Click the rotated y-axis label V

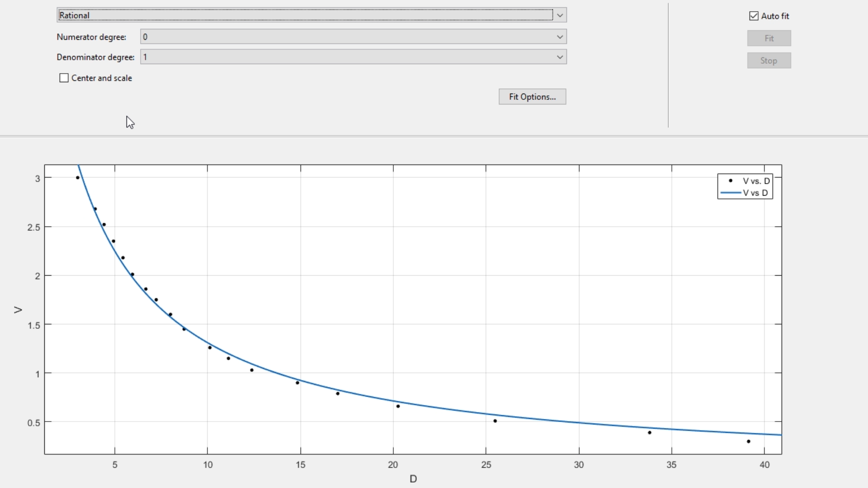[18, 310]
